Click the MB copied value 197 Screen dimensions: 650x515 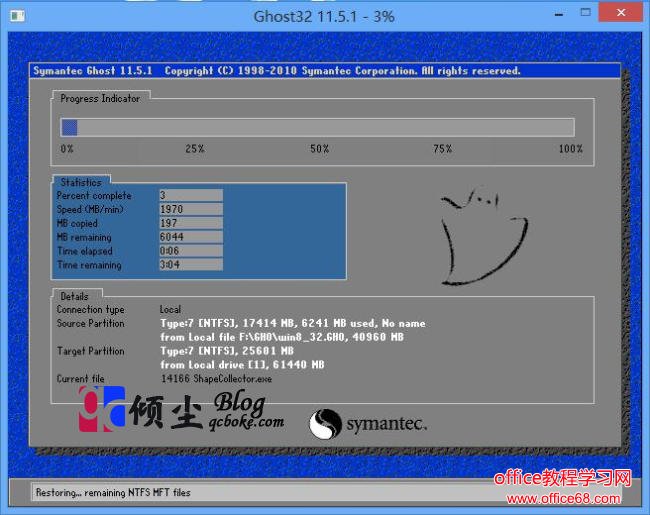click(x=191, y=223)
